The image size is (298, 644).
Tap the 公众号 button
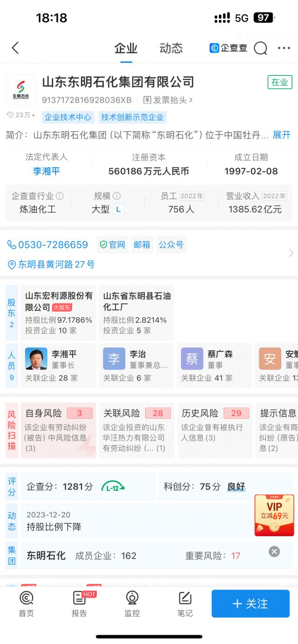171,245
